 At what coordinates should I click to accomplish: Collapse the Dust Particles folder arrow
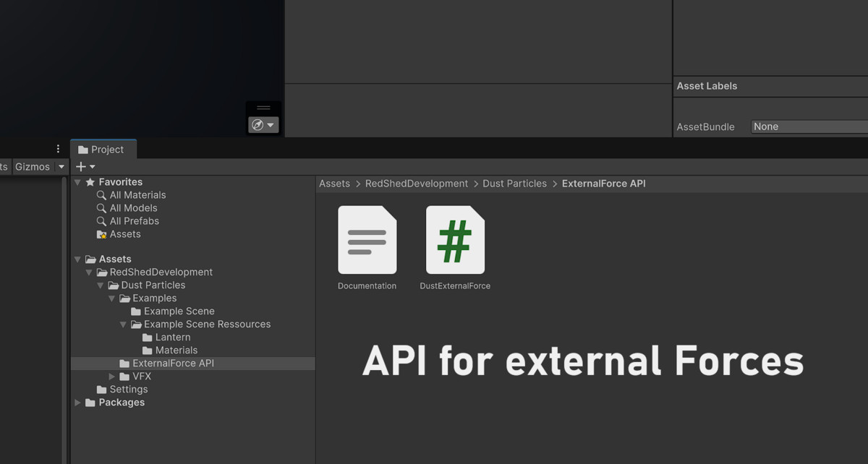pos(101,285)
